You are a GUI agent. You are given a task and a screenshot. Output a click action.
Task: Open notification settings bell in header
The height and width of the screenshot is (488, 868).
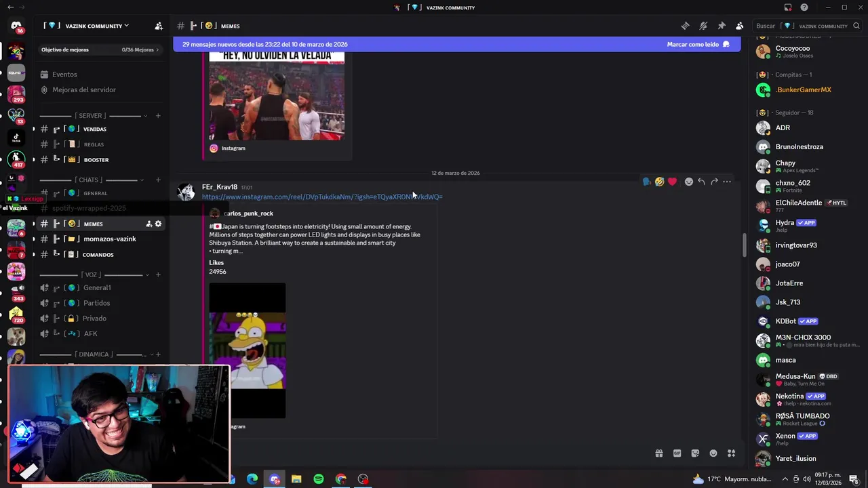703,26
